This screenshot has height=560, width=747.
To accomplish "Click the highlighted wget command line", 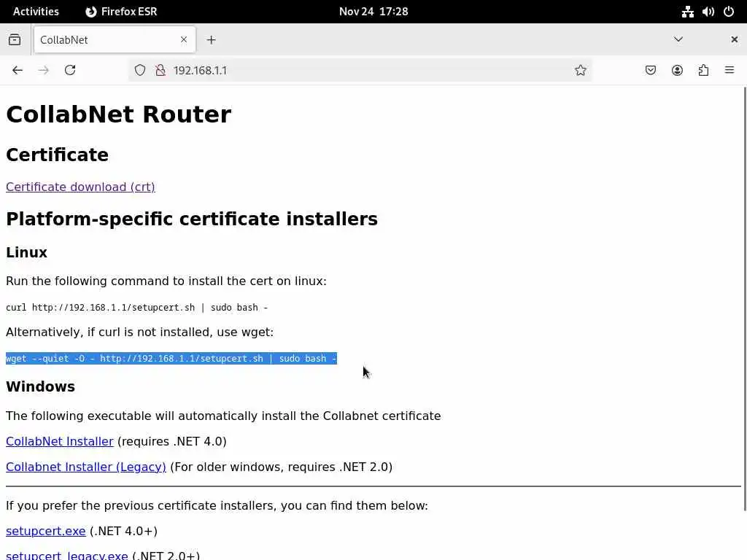I will pyautogui.click(x=171, y=359).
